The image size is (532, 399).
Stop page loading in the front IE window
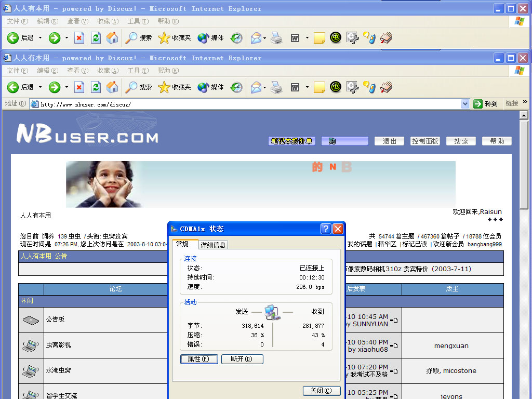click(79, 87)
